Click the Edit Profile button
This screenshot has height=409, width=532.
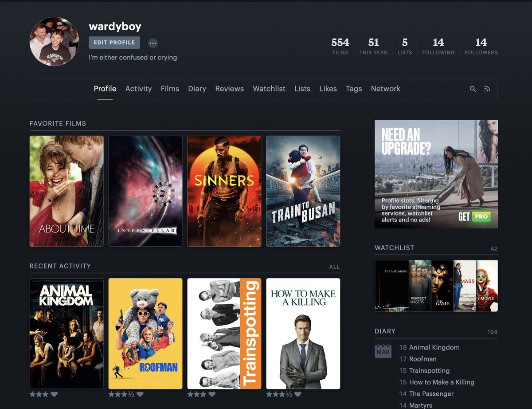click(114, 43)
